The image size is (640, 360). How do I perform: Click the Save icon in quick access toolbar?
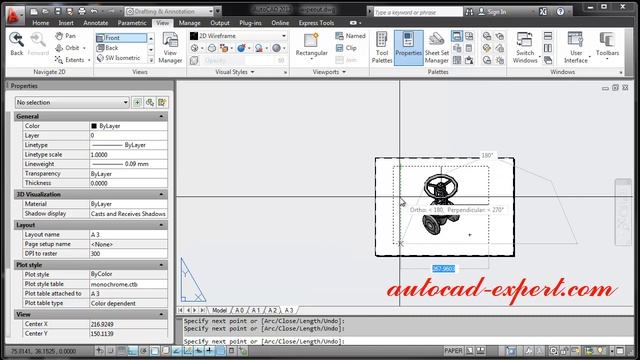point(58,11)
